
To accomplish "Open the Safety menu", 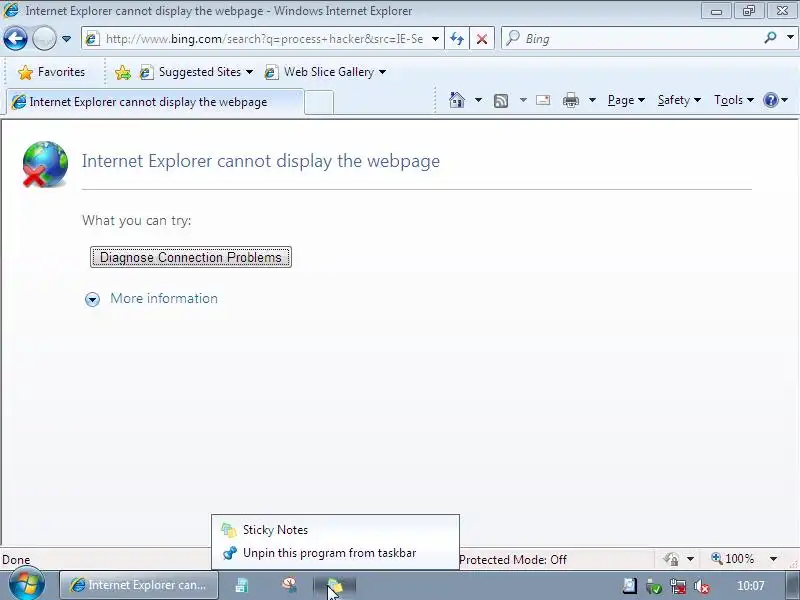I will click(679, 100).
